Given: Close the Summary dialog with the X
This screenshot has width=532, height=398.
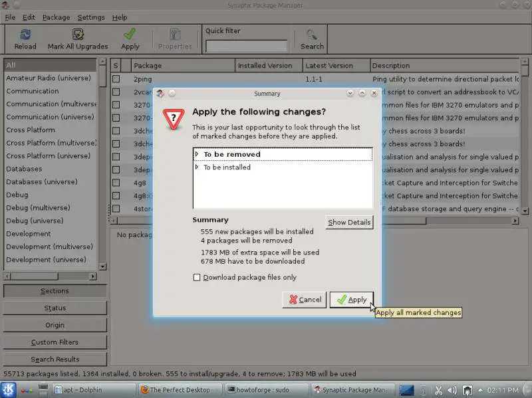Looking at the screenshot, I should click(374, 93).
